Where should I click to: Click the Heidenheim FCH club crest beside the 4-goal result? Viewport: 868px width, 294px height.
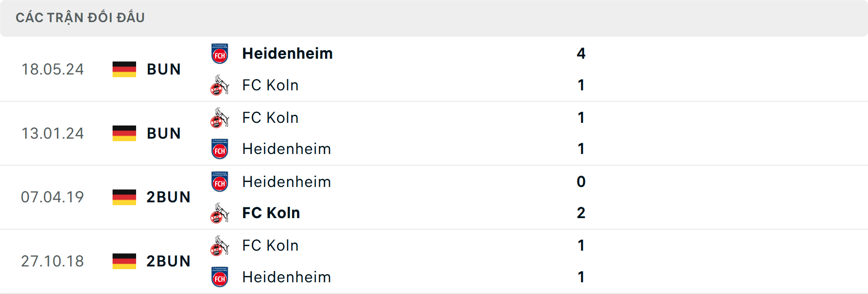coord(220,53)
